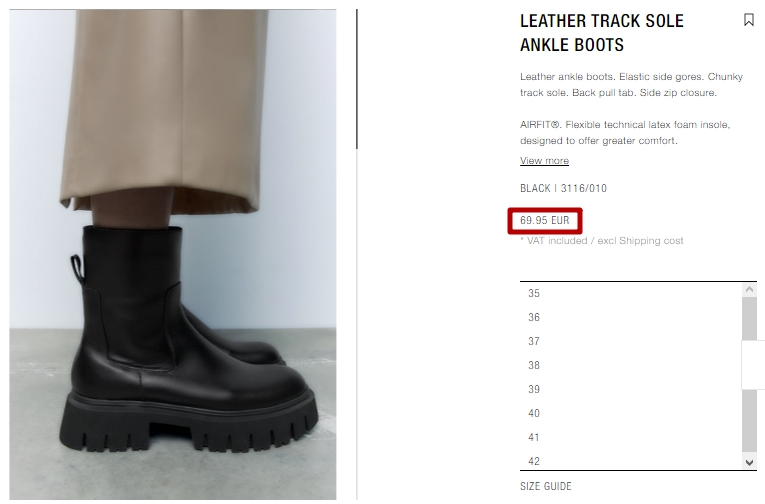
Task: Bookmark the Leather Track Sole Ankle Boots
Action: (x=748, y=20)
